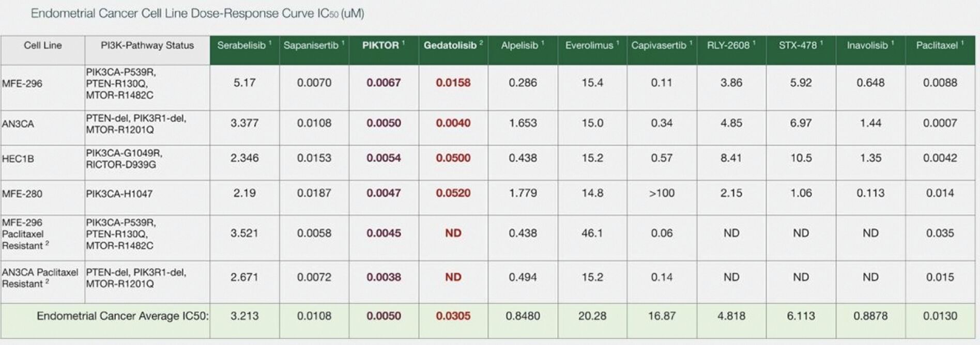The height and width of the screenshot is (345, 980).
Task: Select the Alpelisib column header
Action: pyautogui.click(x=523, y=50)
